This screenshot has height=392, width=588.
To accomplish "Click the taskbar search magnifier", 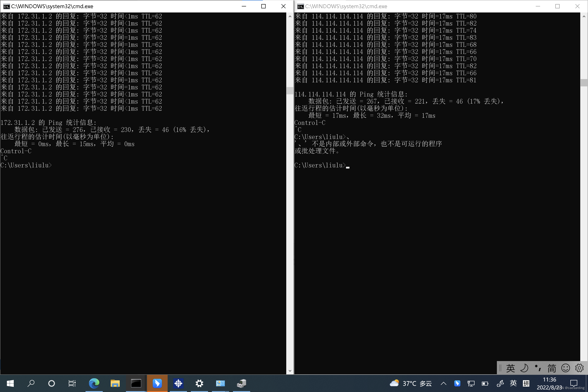I will 31,383.
